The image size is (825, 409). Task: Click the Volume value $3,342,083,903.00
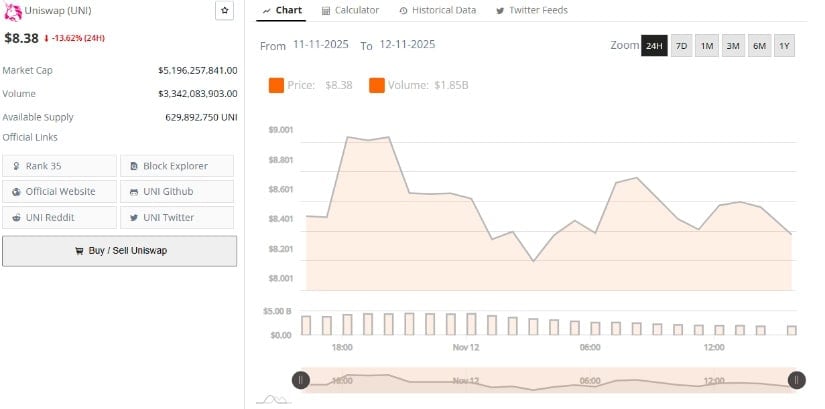[197, 94]
